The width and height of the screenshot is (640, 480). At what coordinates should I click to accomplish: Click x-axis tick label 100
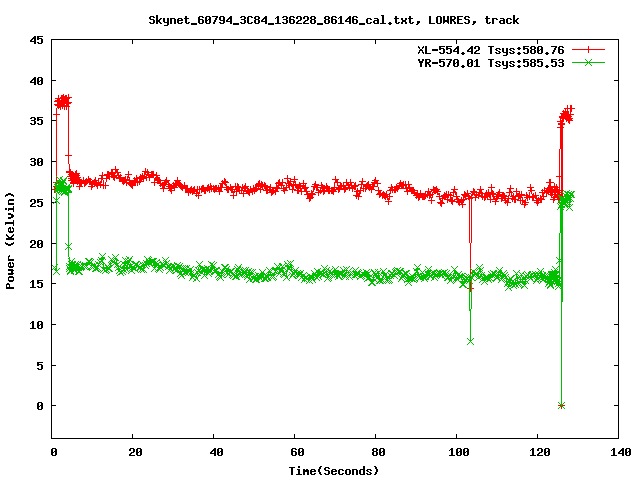tap(459, 452)
